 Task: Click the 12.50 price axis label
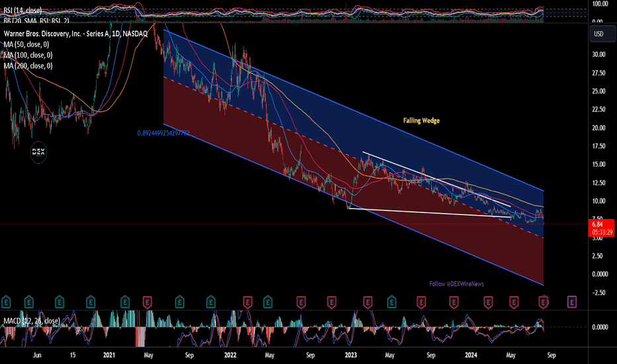pos(598,183)
